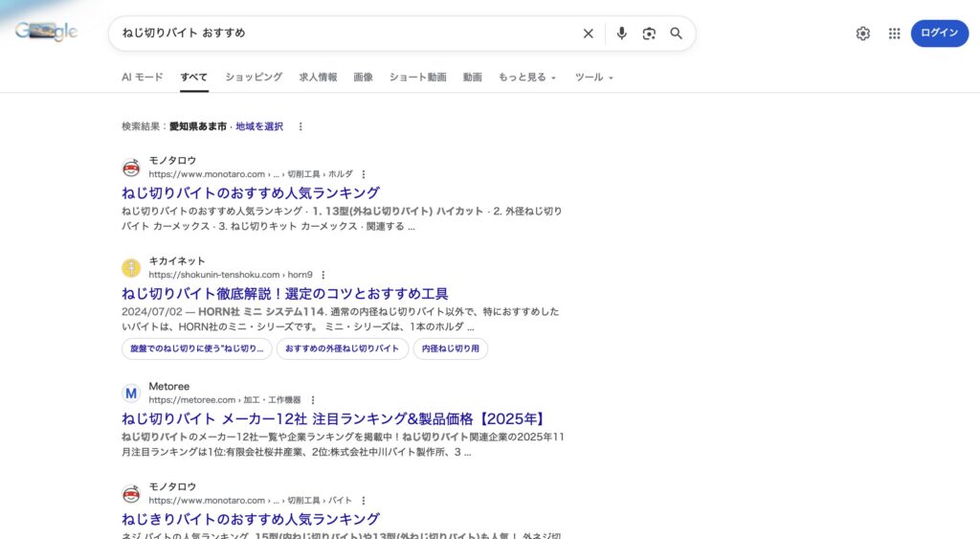Clear the search box text
Viewport: 980px width, 539px height.
pyautogui.click(x=588, y=34)
